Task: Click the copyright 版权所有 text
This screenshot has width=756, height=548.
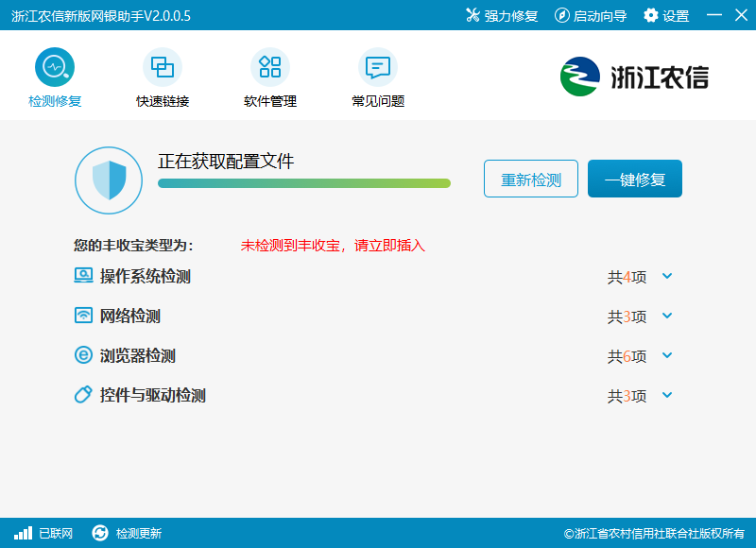Action: pyautogui.click(x=654, y=534)
